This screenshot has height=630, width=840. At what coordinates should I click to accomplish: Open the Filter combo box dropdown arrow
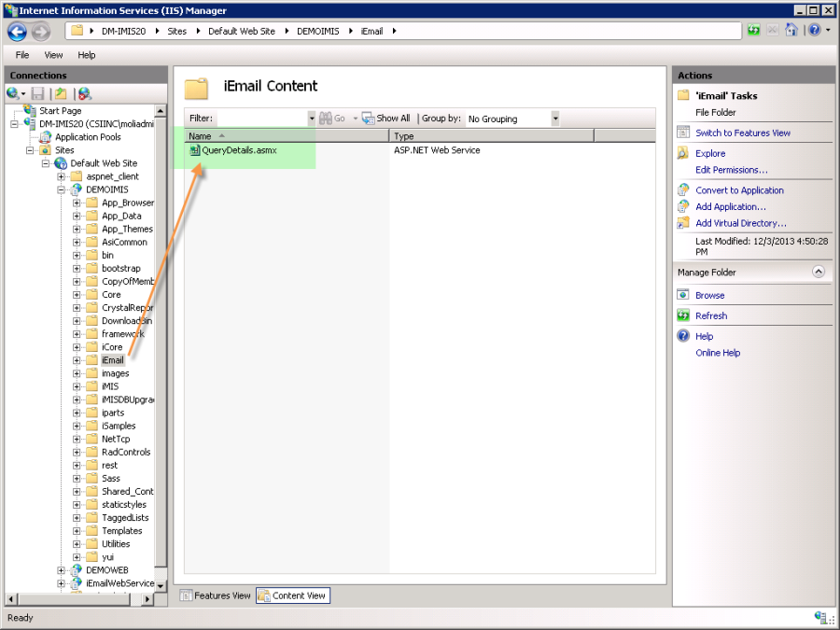point(312,119)
